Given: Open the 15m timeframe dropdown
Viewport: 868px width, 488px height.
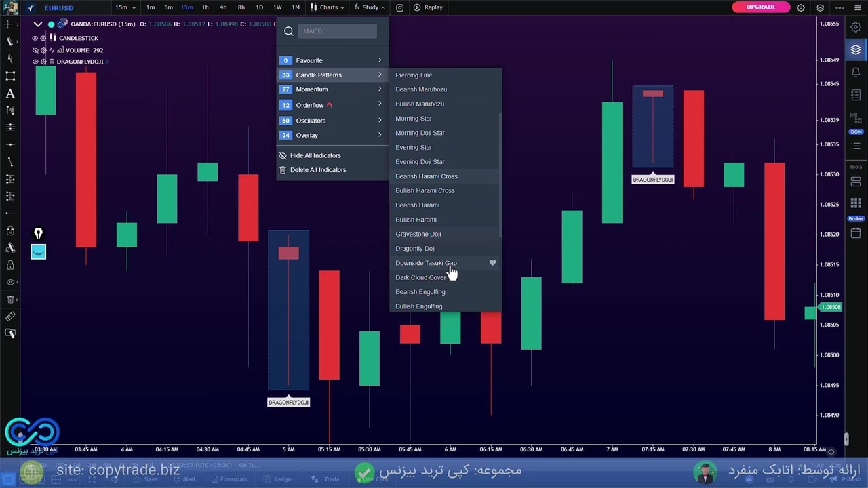Looking at the screenshot, I should [x=125, y=7].
